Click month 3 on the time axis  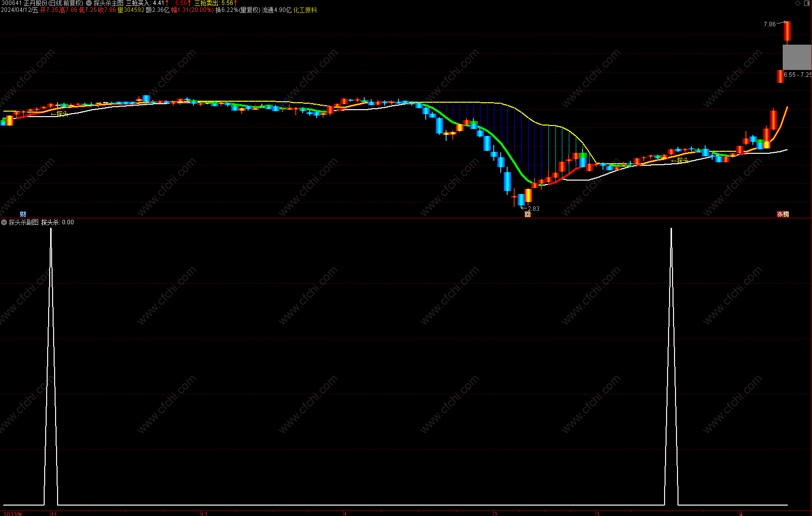coord(598,514)
